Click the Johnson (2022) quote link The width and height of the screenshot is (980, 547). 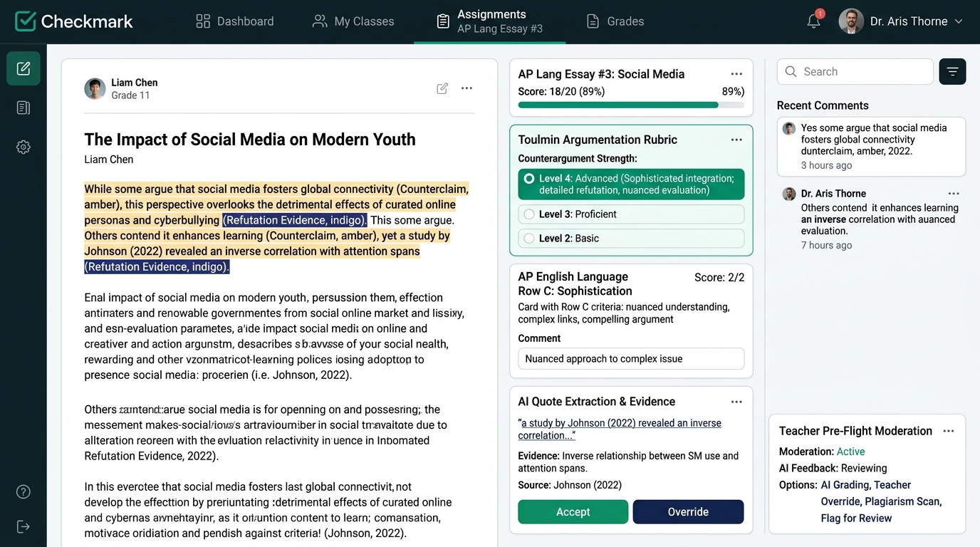coord(620,429)
